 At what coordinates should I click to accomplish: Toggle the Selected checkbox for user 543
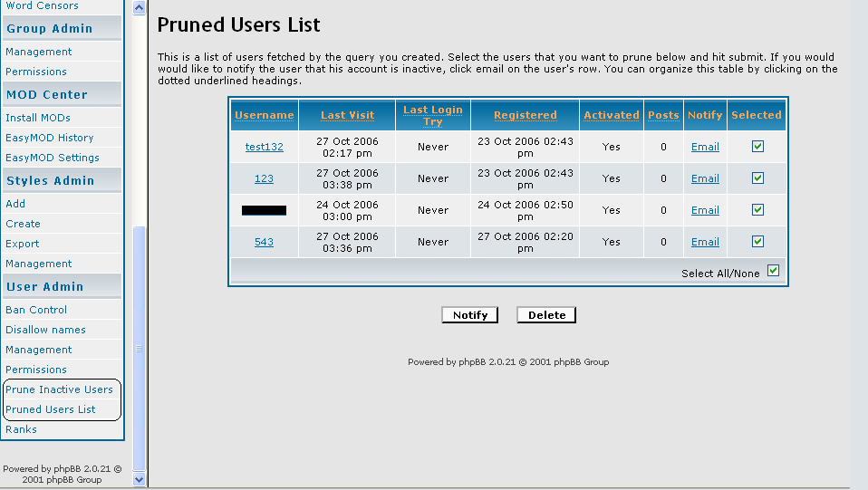(757, 242)
